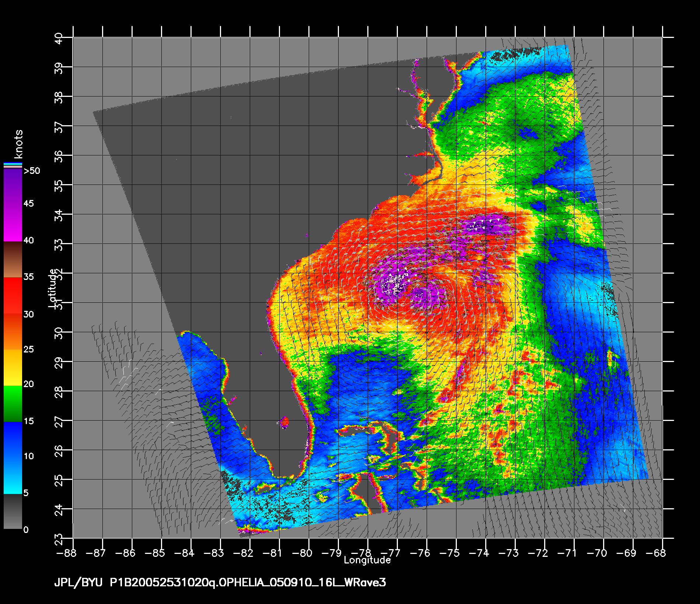Pick the yellow segment of the color bar
700x604 pixels.
click(x=13, y=367)
